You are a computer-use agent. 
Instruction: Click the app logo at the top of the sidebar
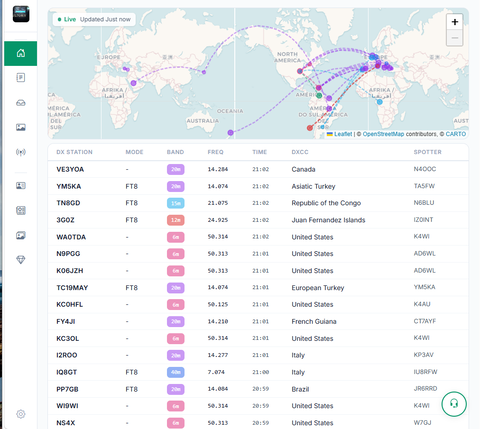[x=21, y=14]
